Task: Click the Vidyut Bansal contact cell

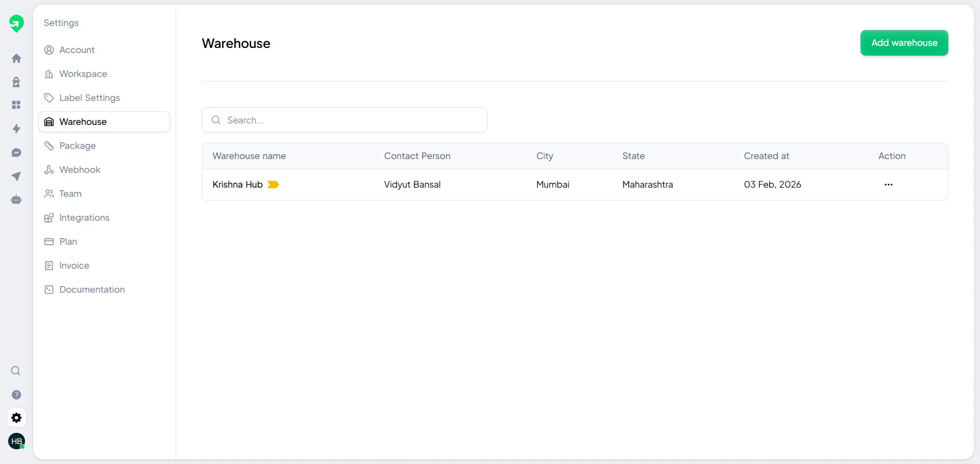Action: click(412, 185)
